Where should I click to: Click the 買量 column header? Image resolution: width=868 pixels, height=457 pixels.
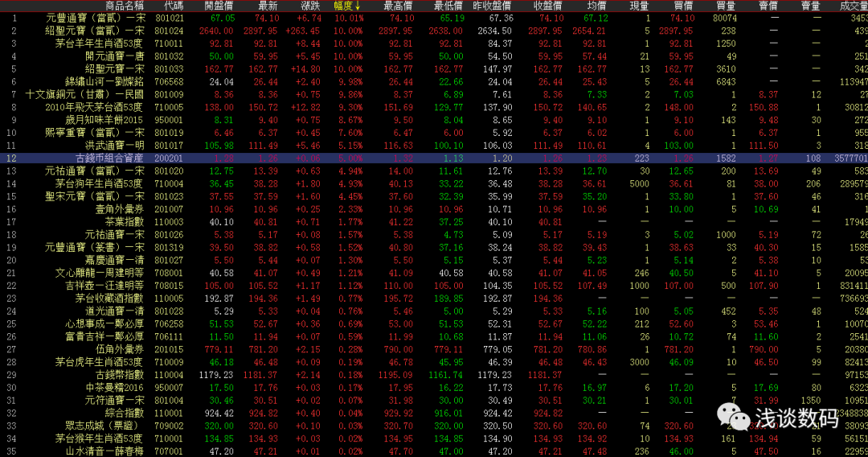click(x=725, y=6)
